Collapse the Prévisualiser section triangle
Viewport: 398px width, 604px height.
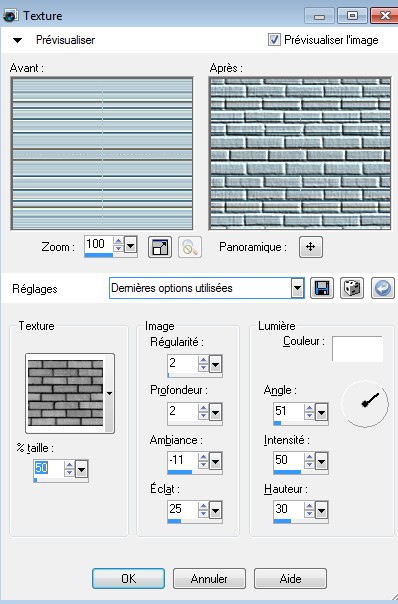pos(17,40)
